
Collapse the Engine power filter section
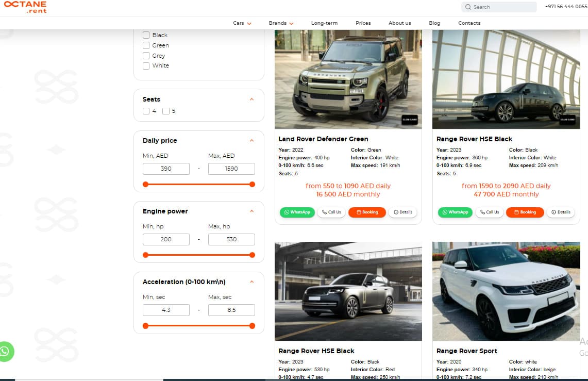point(251,211)
